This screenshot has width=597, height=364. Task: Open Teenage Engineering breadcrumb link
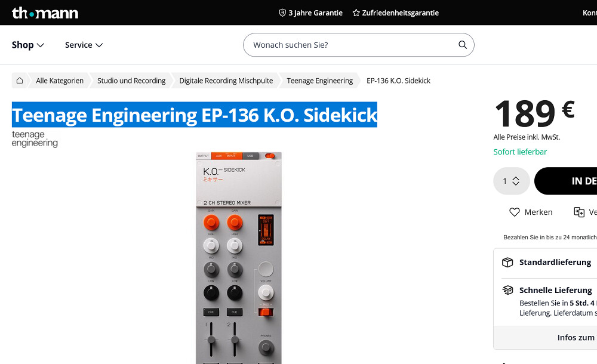click(x=320, y=81)
